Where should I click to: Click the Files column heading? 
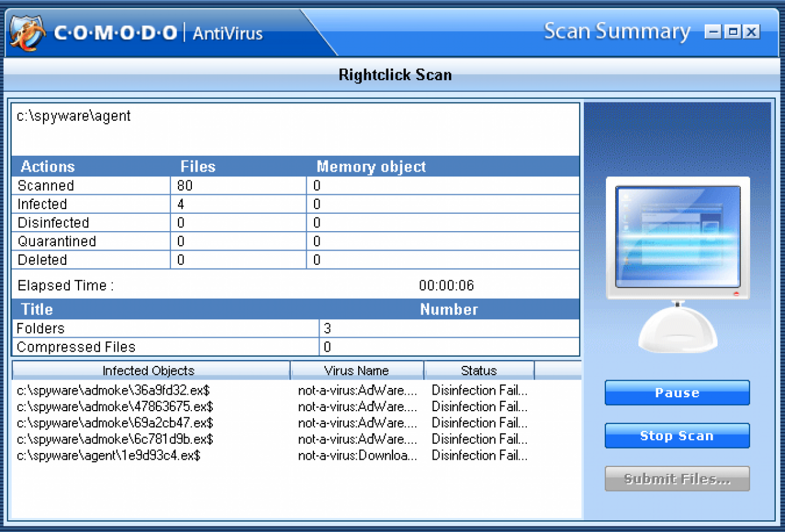tap(198, 167)
